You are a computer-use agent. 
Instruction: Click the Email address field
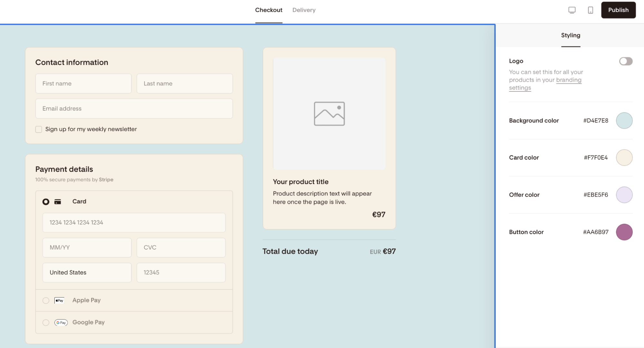134,109
